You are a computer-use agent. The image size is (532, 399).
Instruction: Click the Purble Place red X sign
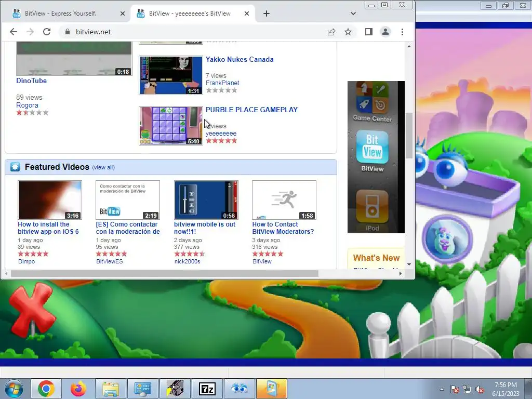[32, 310]
